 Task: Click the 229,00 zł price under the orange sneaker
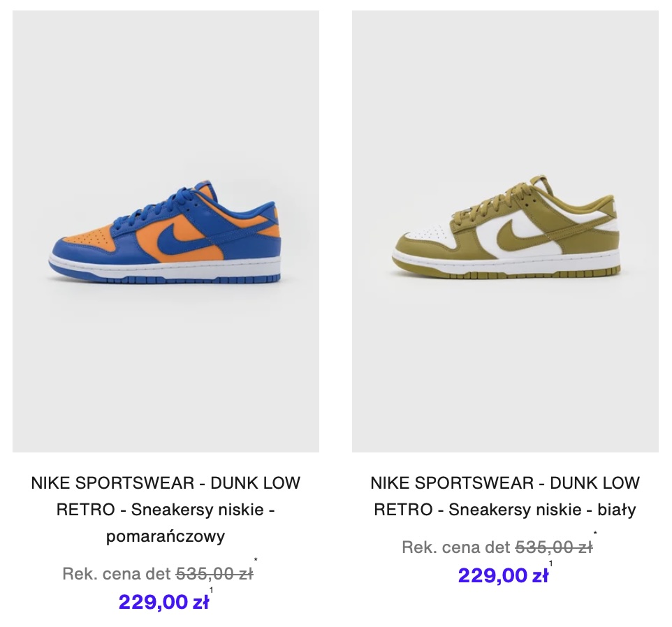[x=163, y=601]
